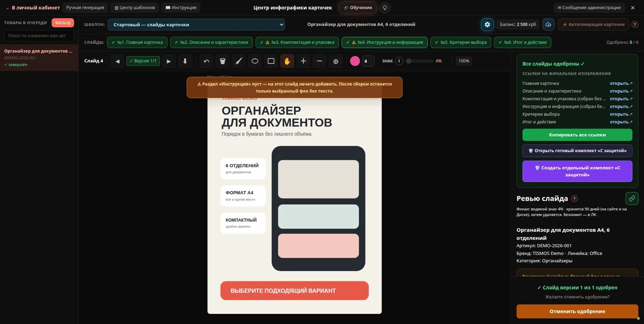This screenshot has height=324, width=644.
Task: Fit the view with the crosshair icon
Action: pyautogui.click(x=336, y=61)
